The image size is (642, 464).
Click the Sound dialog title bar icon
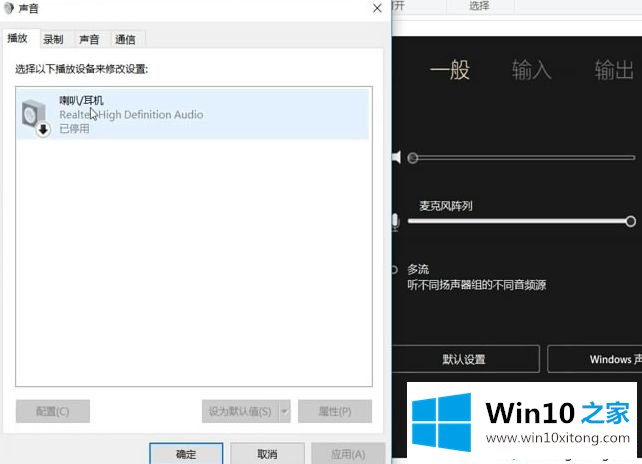9,8
